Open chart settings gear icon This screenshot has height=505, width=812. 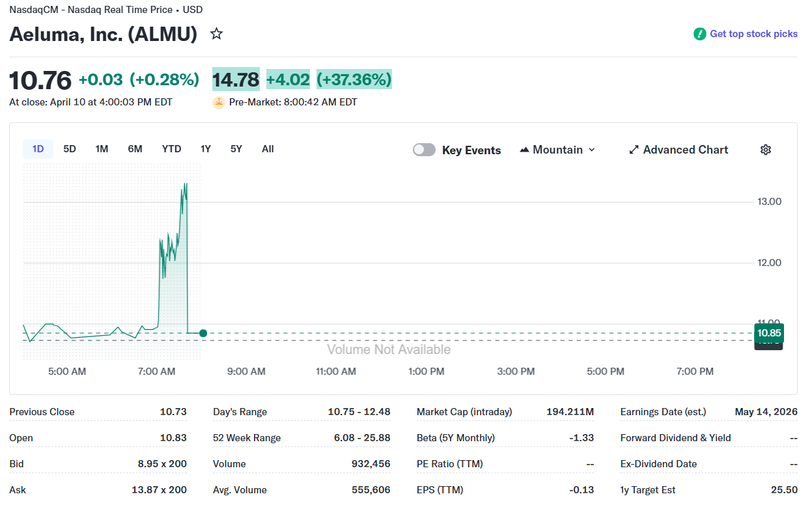[x=766, y=150]
